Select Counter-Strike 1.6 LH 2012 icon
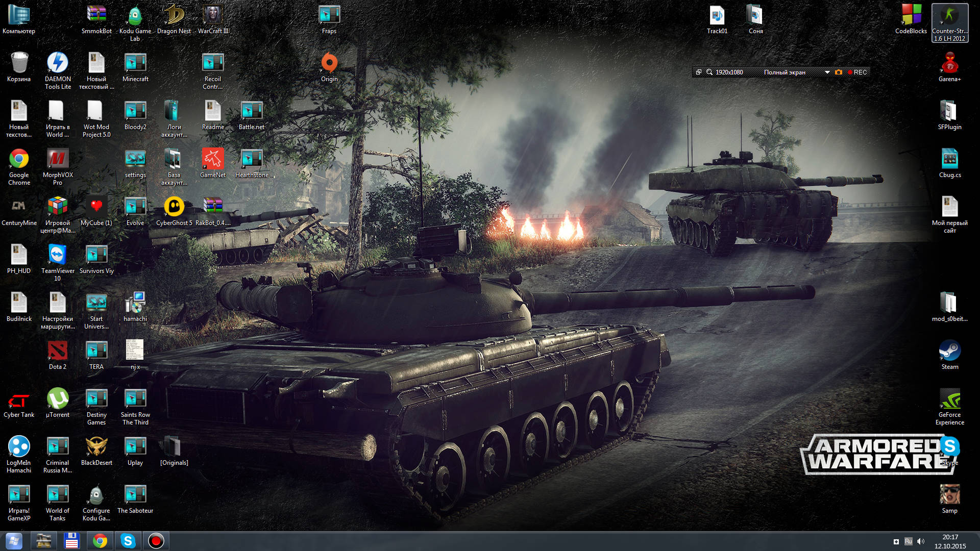 click(x=950, y=22)
